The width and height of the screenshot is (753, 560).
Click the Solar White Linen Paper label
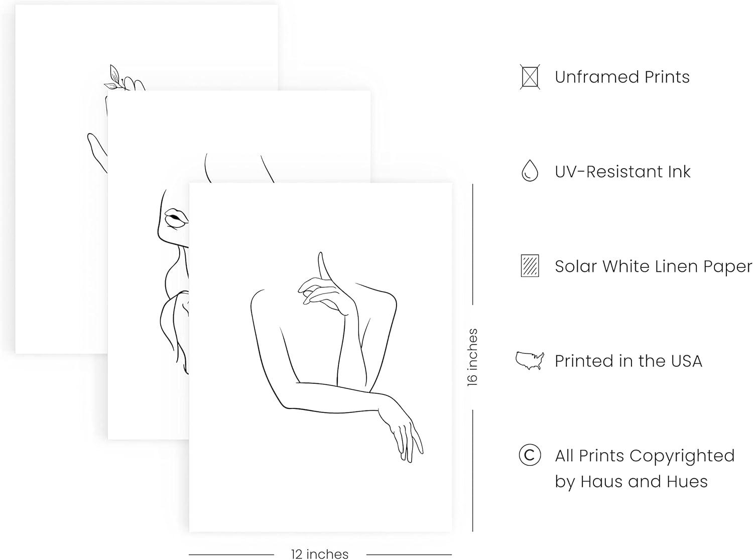pos(653,266)
